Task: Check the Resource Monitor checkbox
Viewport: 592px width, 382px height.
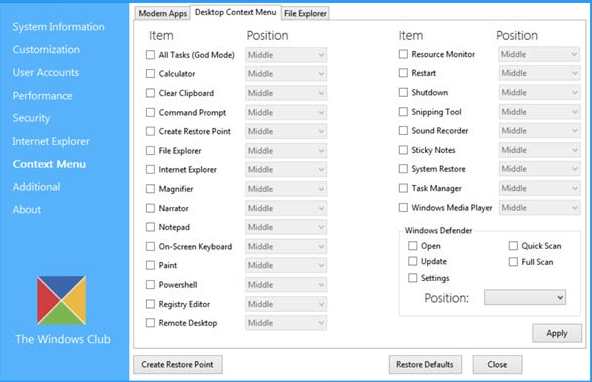Action: pyautogui.click(x=403, y=54)
